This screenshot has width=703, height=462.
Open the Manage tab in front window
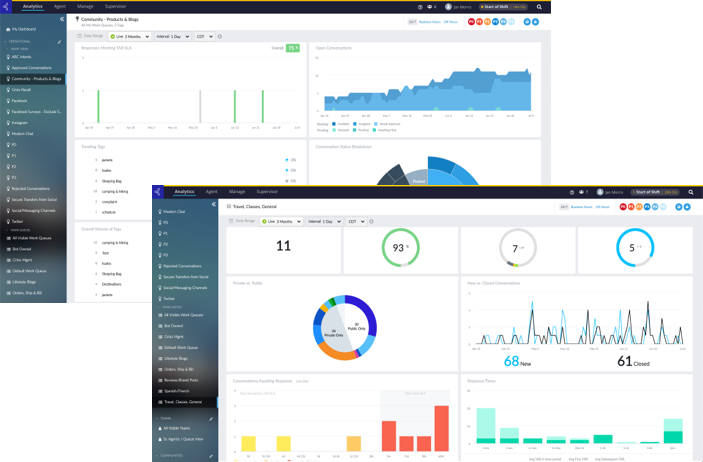[236, 191]
